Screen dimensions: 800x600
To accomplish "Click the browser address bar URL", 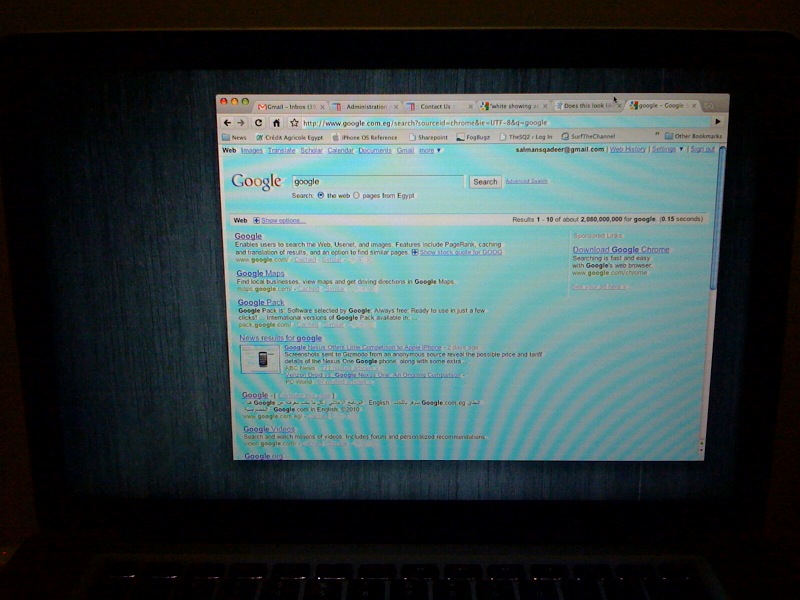I will (x=425, y=123).
